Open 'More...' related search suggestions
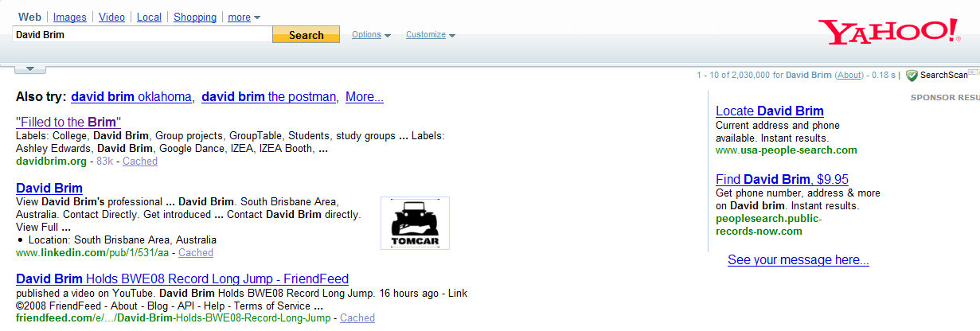 (365, 97)
